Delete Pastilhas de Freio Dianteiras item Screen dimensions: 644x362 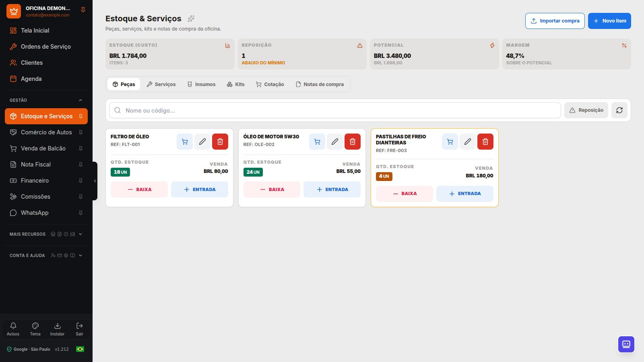click(485, 142)
